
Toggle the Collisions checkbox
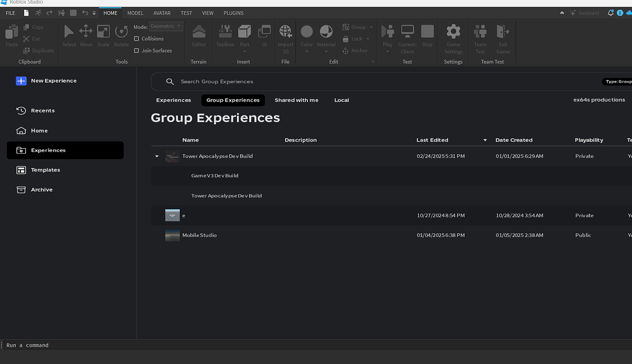tap(136, 39)
